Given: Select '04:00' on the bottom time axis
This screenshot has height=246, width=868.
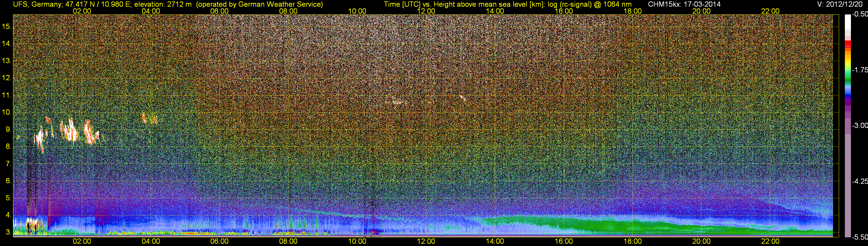Looking at the screenshot, I should point(151,241).
